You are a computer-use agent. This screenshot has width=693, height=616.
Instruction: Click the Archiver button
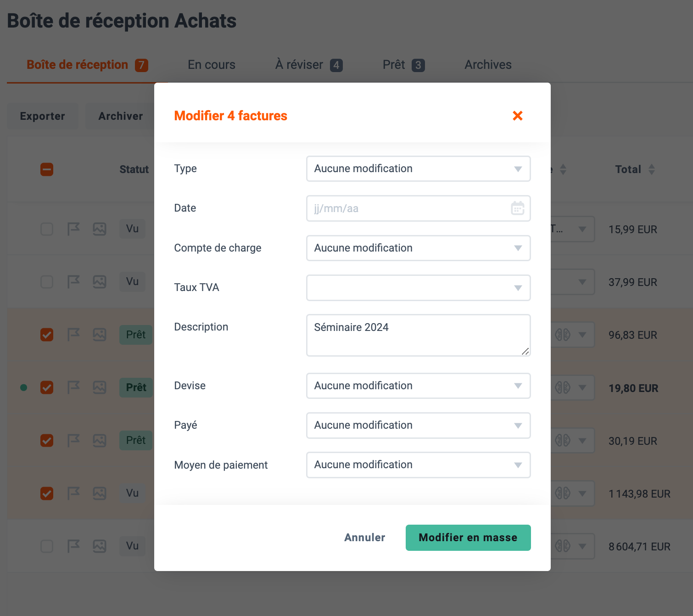pyautogui.click(x=121, y=116)
